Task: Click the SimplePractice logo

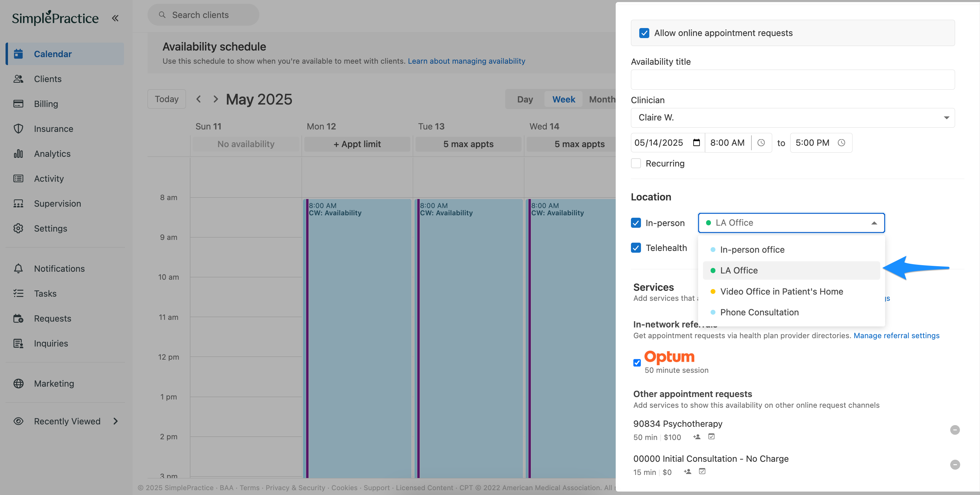Action: [x=55, y=18]
